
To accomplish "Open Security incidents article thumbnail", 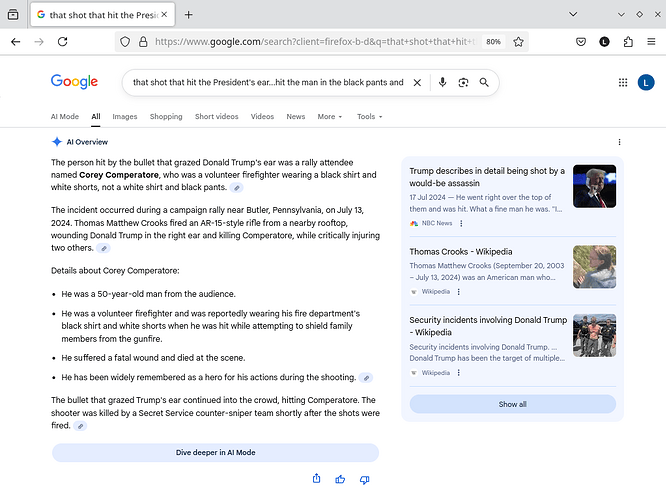I will 594,335.
